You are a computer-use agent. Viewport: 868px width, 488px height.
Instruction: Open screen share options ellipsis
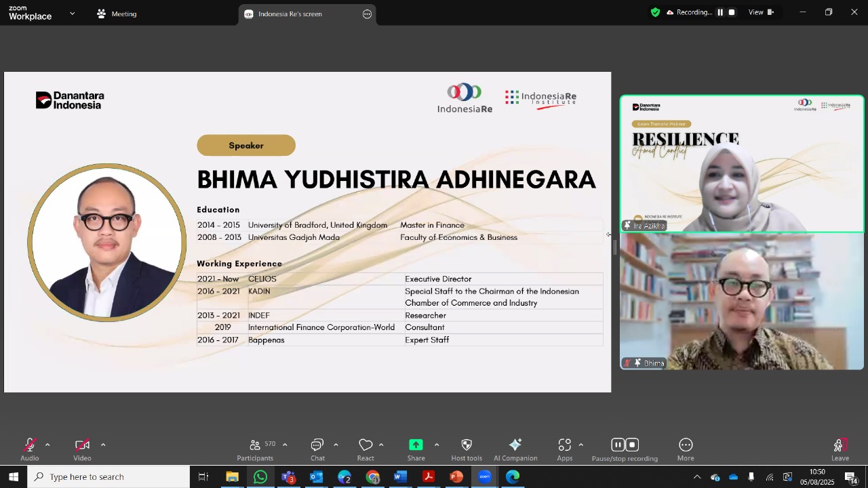(367, 14)
